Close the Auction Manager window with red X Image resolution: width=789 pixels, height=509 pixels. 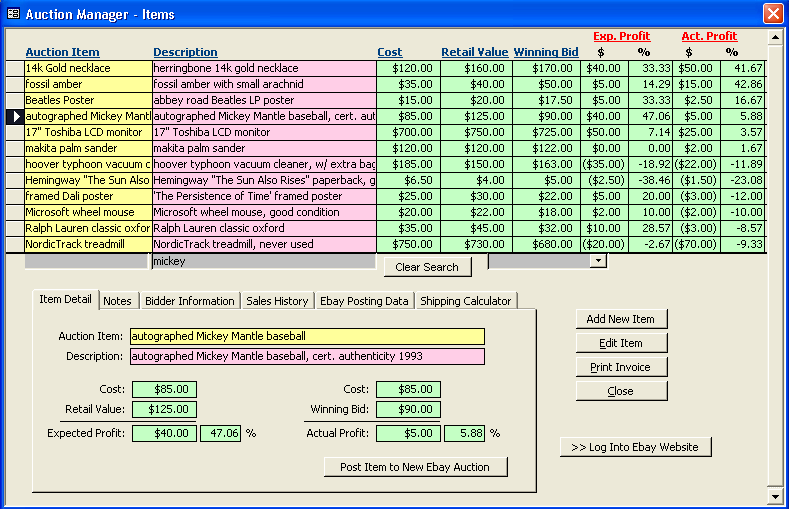(772, 14)
